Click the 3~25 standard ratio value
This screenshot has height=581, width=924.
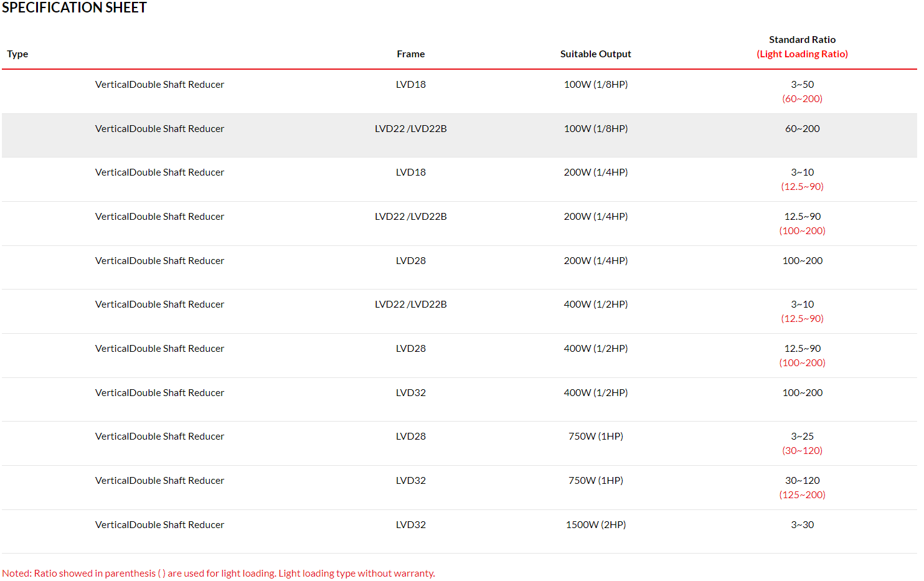coord(802,437)
